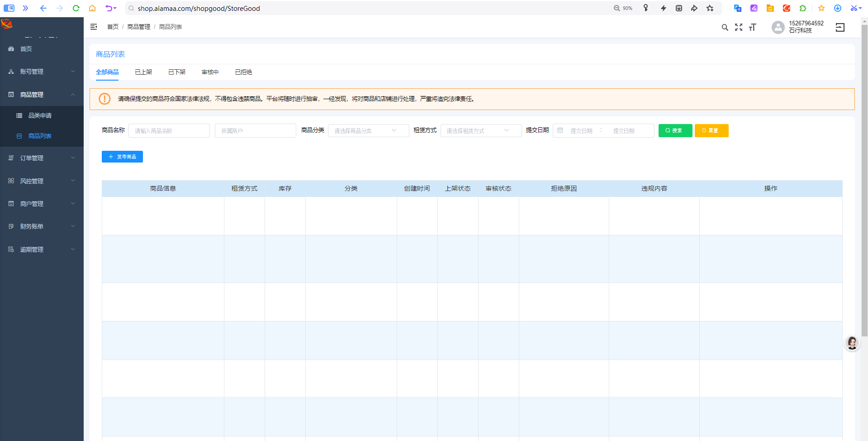
Task: Expand the 财务账单 sidebar menu
Action: tap(42, 226)
